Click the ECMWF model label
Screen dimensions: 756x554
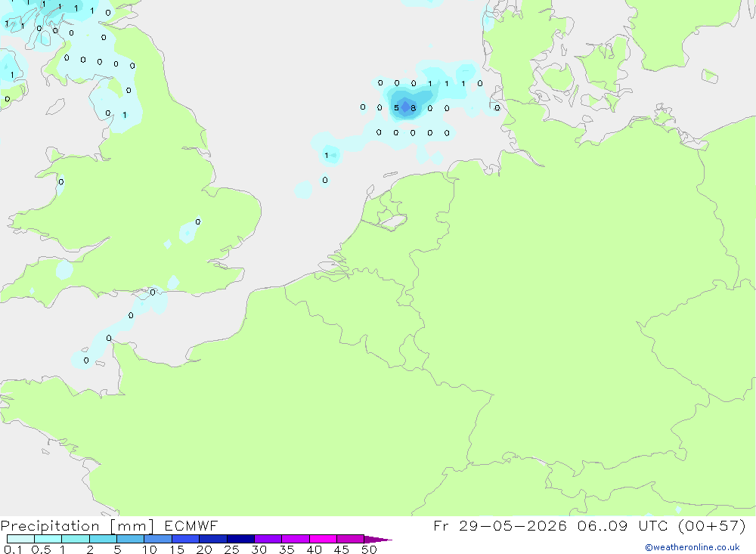tap(191, 525)
